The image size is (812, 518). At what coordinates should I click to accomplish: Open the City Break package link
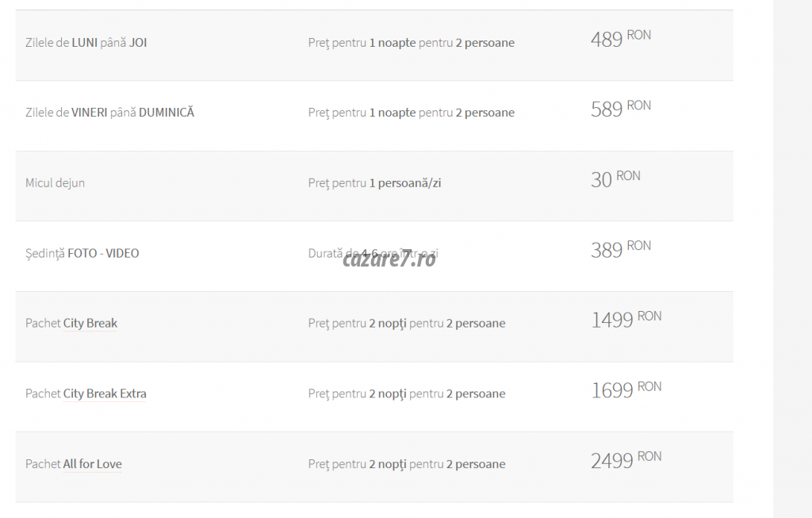tap(90, 324)
